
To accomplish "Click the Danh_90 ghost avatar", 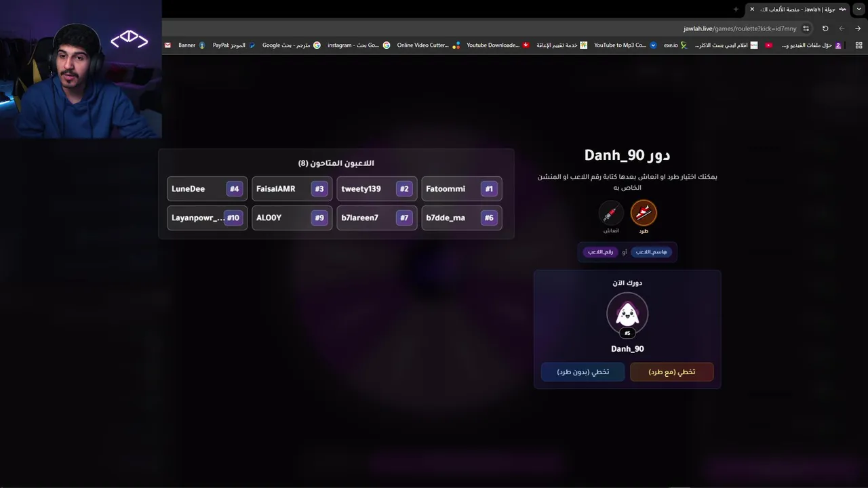I will click(627, 313).
